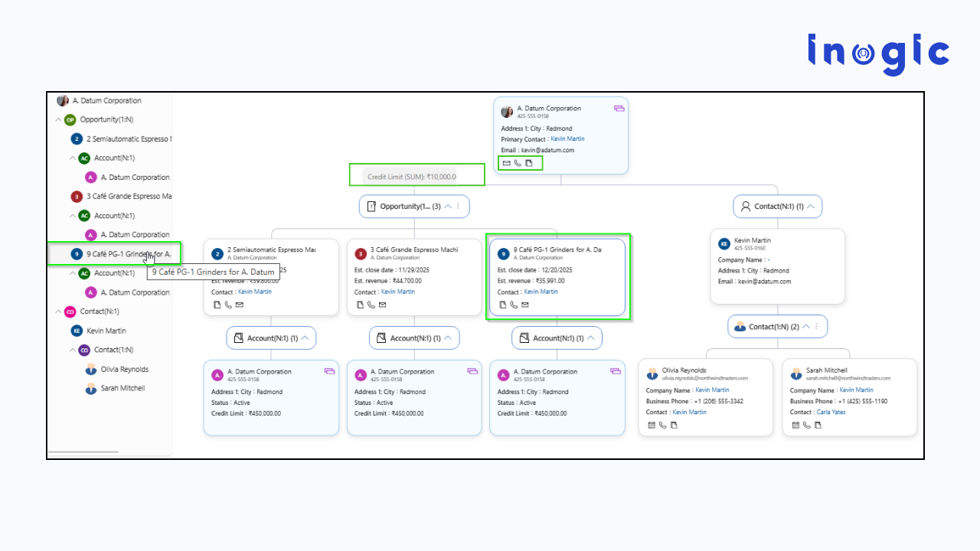Click the purple copy icon on the top A. Datum card
Screen dimensions: 980x551
pyautogui.click(x=618, y=108)
